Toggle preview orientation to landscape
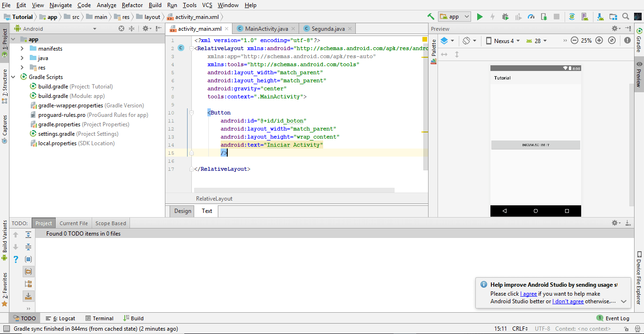644x334 pixels. coord(466,41)
